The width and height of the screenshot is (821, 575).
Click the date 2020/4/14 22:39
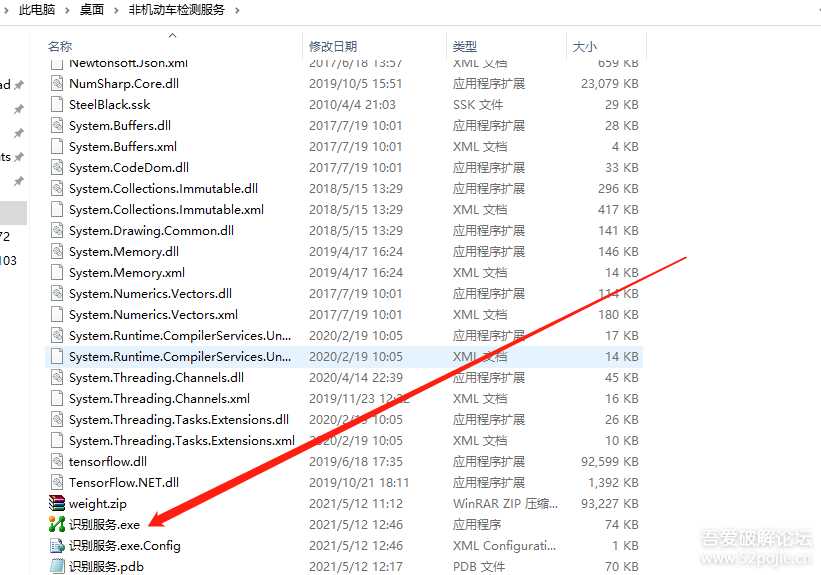click(x=356, y=378)
